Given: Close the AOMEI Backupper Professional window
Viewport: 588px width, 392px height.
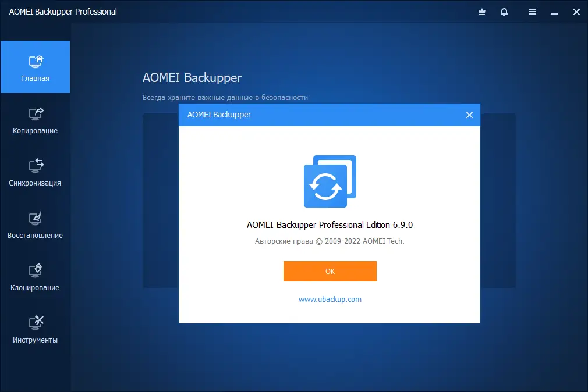Looking at the screenshot, I should click(x=576, y=12).
